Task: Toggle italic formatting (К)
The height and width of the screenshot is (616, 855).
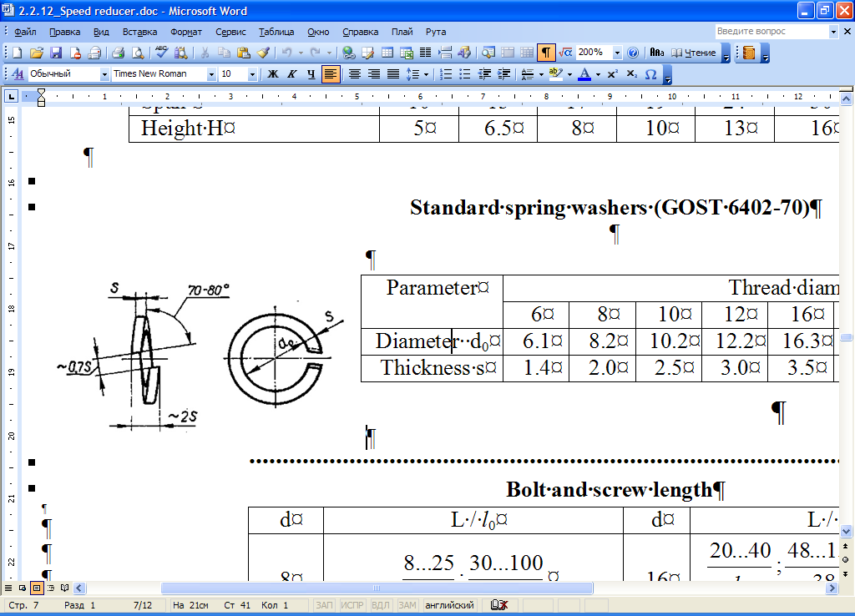Action: 291,74
